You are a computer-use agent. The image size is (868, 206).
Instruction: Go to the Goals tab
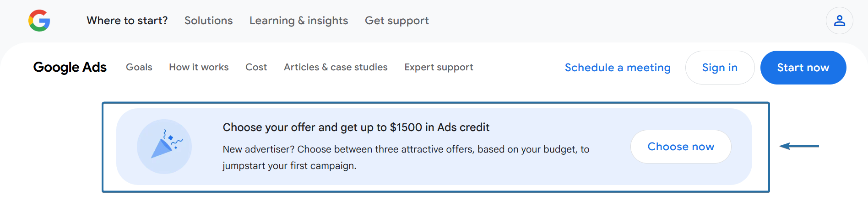[x=139, y=67]
